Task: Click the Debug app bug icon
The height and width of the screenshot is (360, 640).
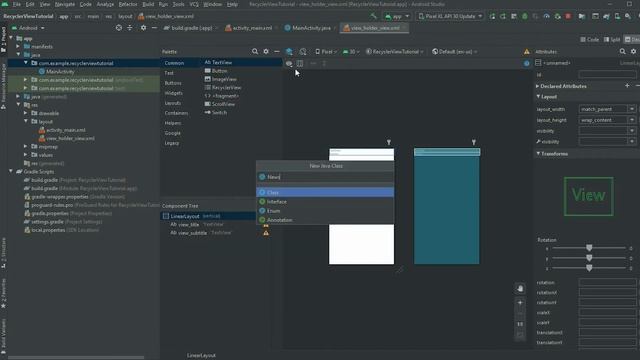Action: coord(525,16)
